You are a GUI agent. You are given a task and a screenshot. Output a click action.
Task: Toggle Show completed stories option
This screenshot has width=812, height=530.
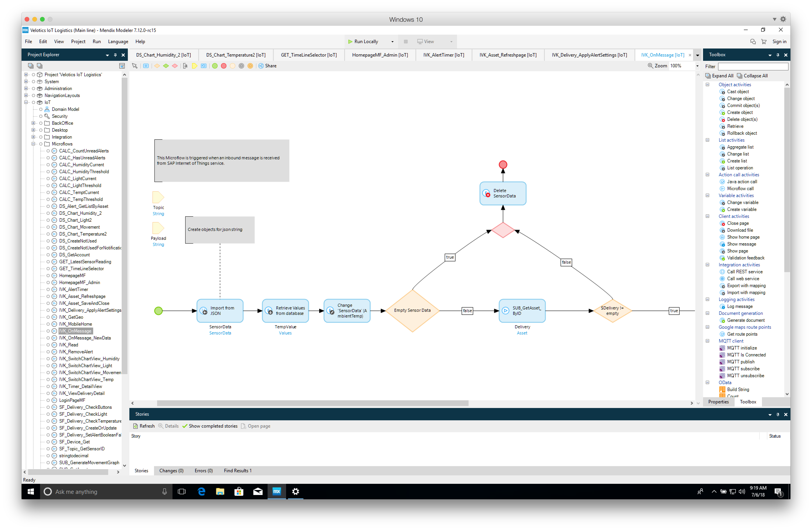tap(209, 426)
